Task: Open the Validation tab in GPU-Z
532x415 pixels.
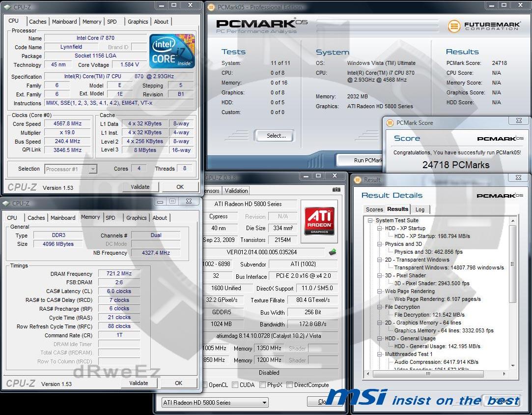Action: (236, 190)
